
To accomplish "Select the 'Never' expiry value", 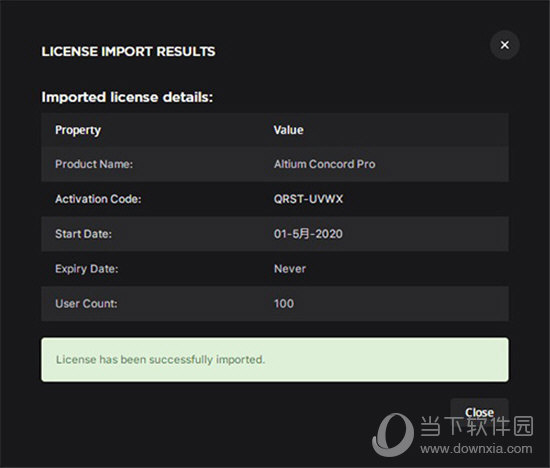I will click(290, 269).
